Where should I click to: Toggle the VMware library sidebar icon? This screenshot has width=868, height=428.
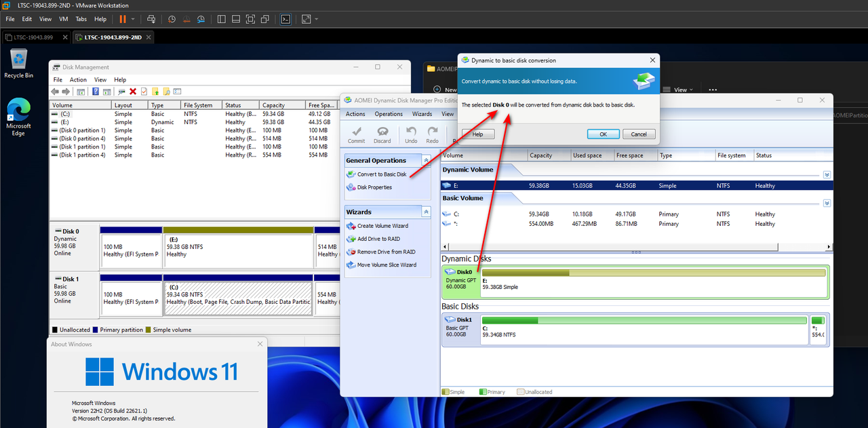222,19
